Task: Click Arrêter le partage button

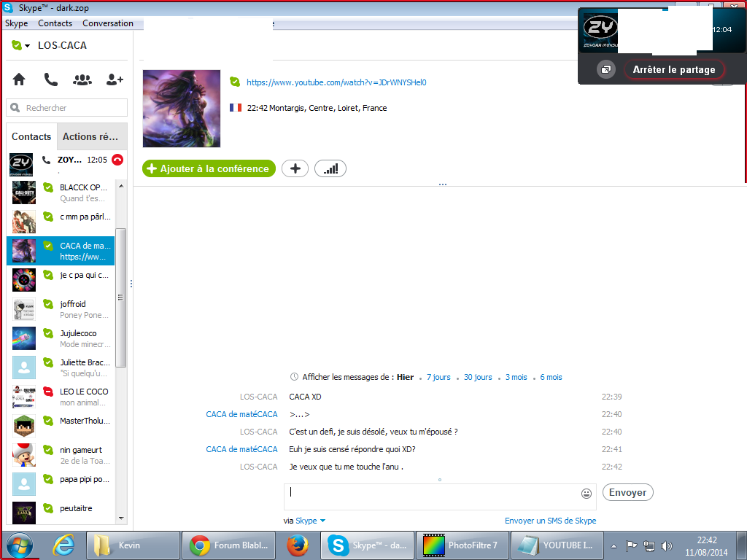Action: pos(674,69)
